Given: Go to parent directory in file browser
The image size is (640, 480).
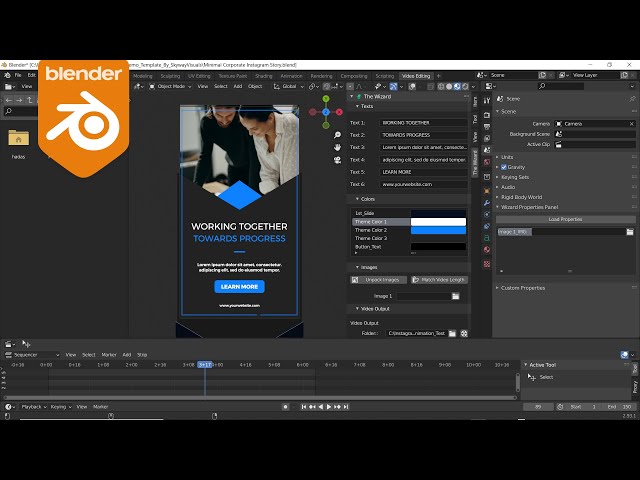Looking at the screenshot, I should tap(29, 100).
